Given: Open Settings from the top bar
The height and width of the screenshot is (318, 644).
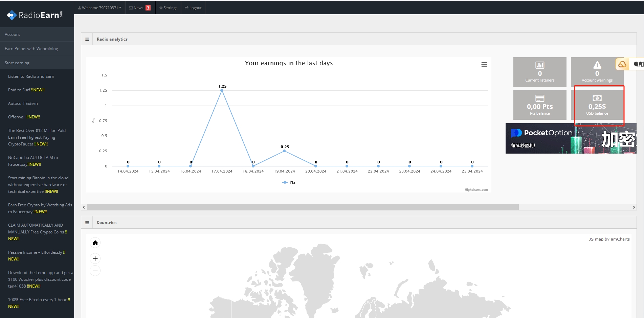Looking at the screenshot, I should tap(168, 8).
